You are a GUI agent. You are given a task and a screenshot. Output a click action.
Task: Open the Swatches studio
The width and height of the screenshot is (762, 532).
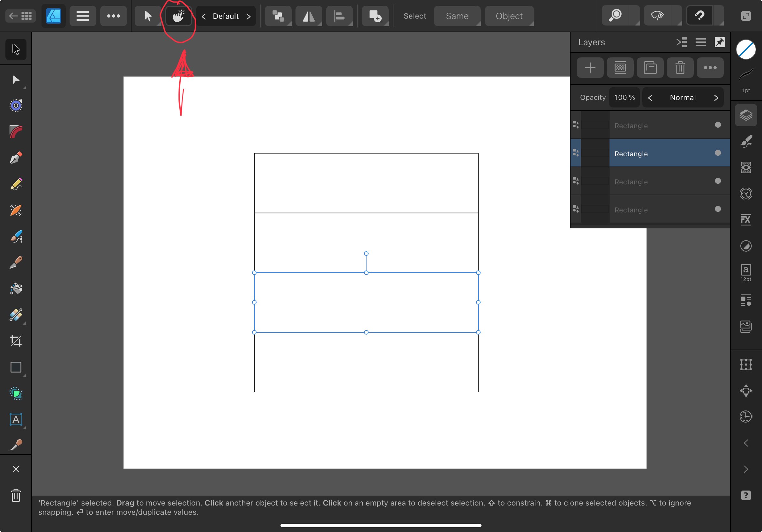pyautogui.click(x=746, y=194)
